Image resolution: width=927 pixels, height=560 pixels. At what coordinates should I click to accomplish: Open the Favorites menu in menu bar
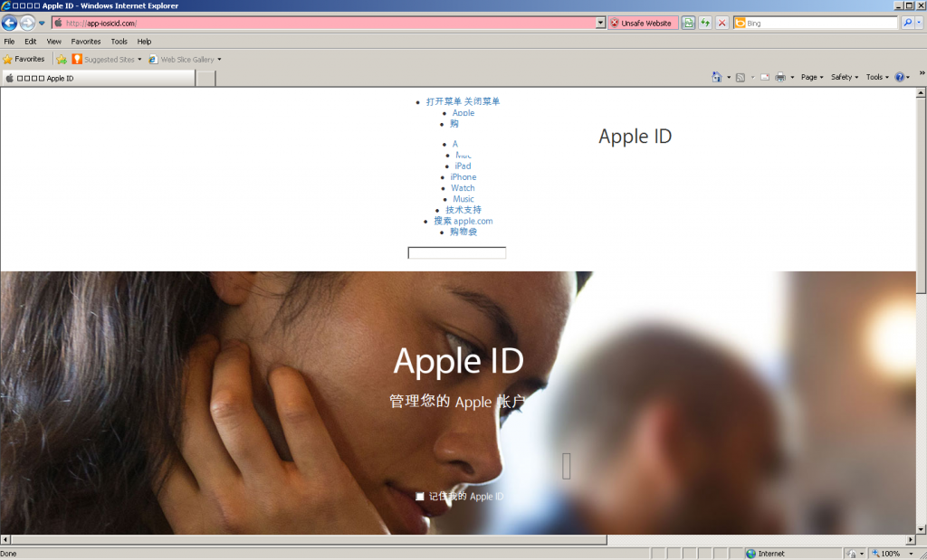86,42
